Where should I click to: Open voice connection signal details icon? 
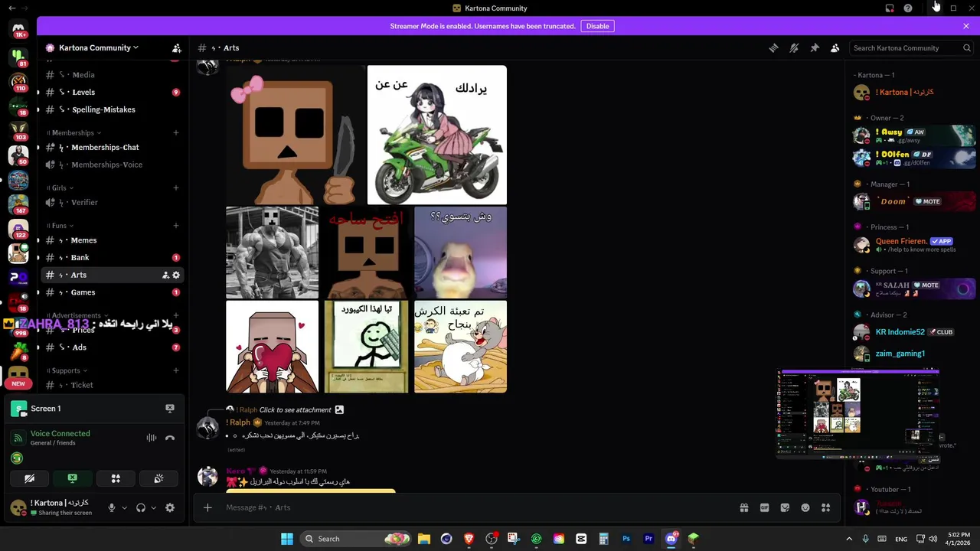pyautogui.click(x=18, y=438)
